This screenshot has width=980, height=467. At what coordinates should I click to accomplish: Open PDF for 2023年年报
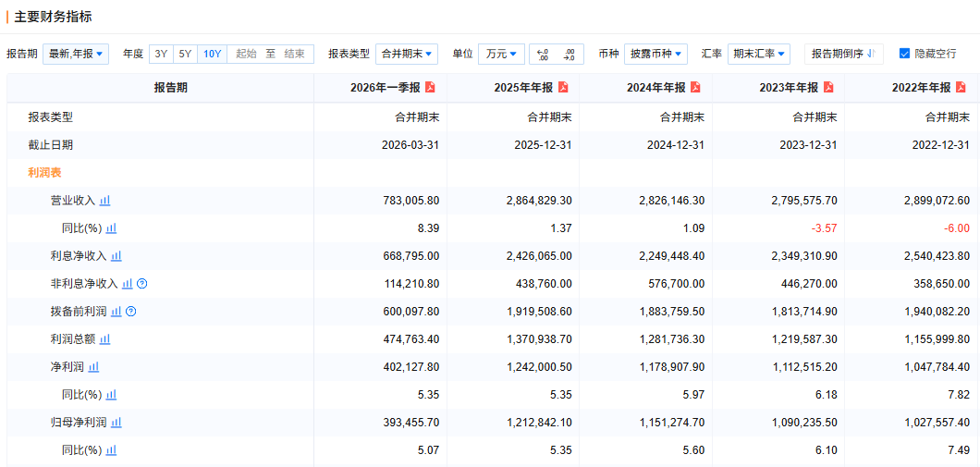point(828,88)
